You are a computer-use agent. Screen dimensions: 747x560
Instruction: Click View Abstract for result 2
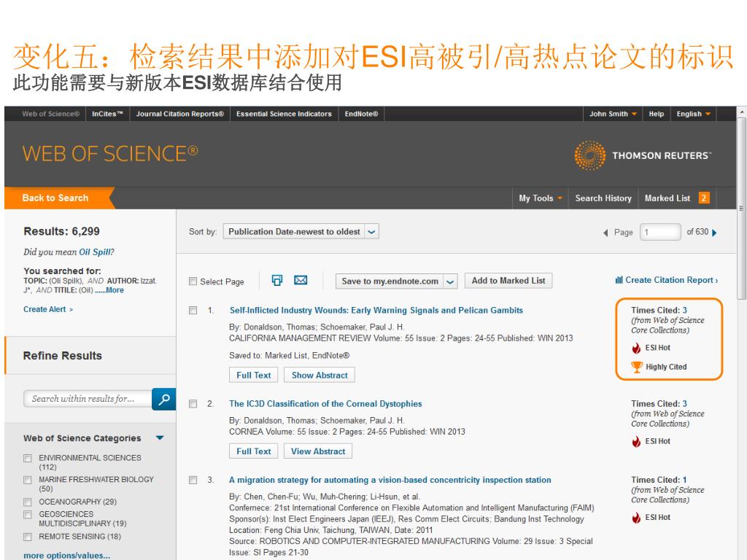pyautogui.click(x=318, y=451)
